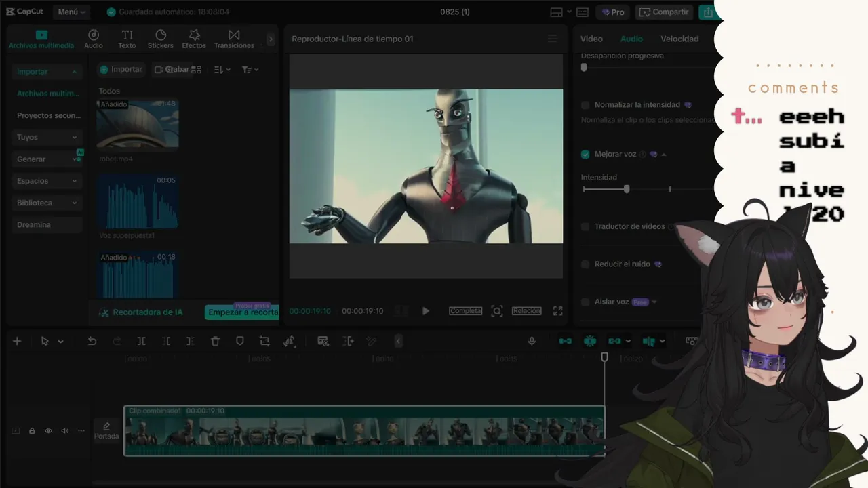
Task: Open the shortcuts keyboard icon
Action: click(583, 12)
